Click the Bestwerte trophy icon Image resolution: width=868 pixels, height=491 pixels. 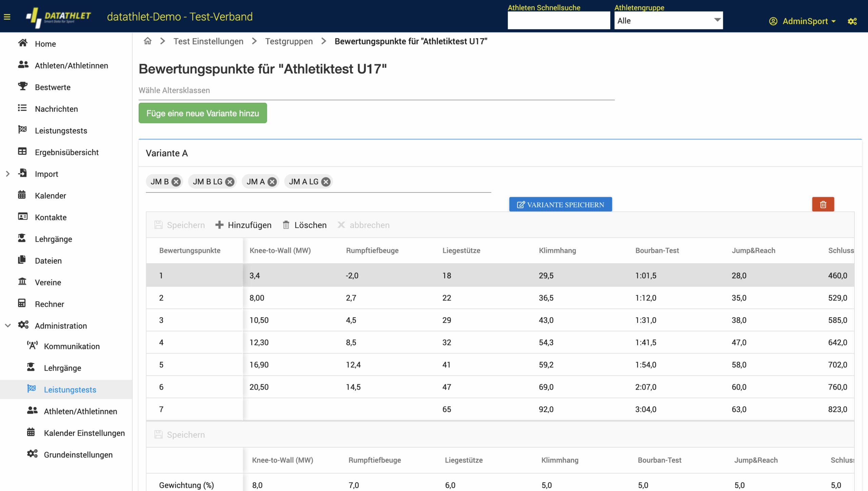(23, 86)
